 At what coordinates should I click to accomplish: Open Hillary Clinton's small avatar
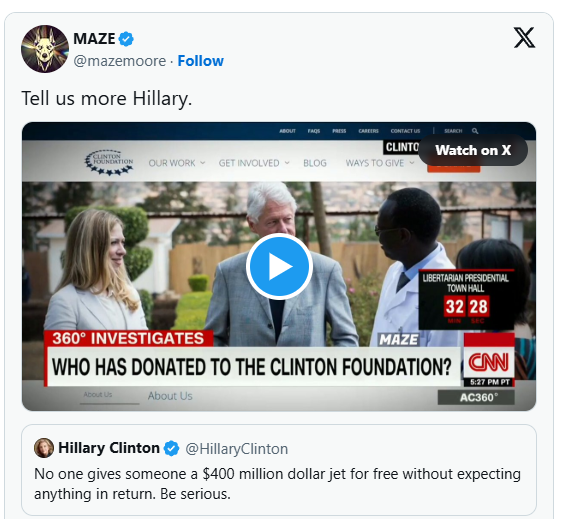44,448
